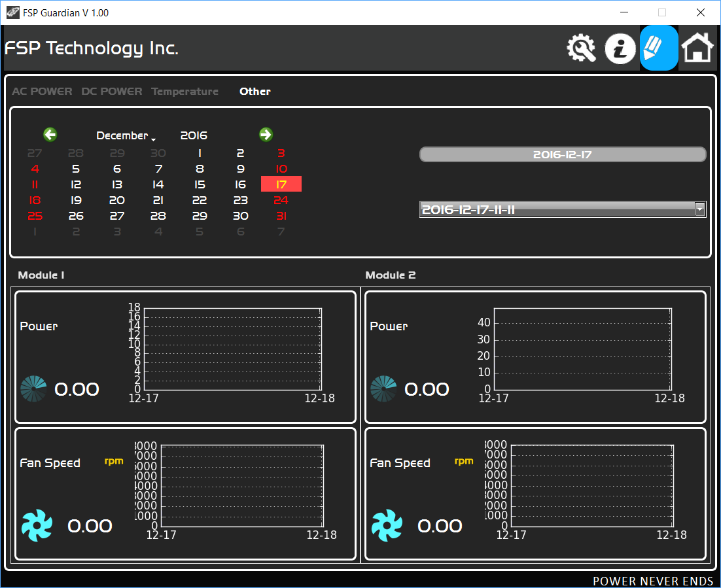This screenshot has width=721, height=588.
Task: Click the 2016-12-17 date bar
Action: 563,154
